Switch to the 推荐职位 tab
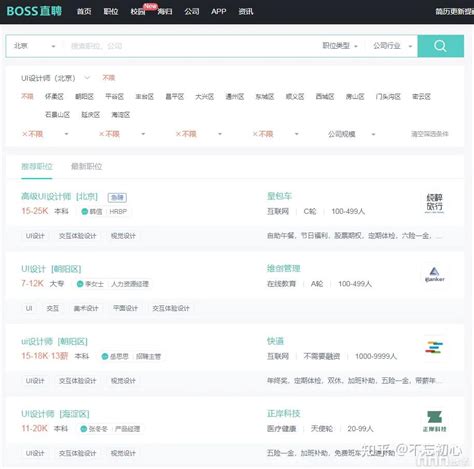Image resolution: width=474 pixels, height=469 pixels. (37, 166)
